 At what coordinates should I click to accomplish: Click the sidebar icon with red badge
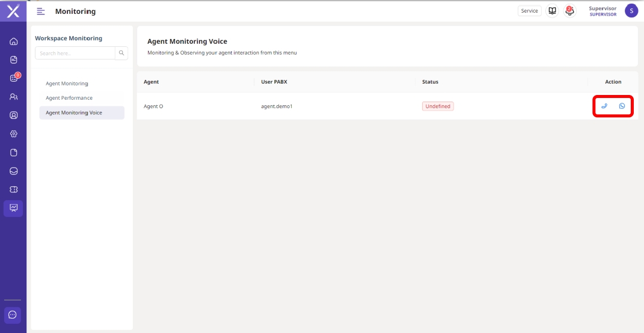pyautogui.click(x=14, y=78)
